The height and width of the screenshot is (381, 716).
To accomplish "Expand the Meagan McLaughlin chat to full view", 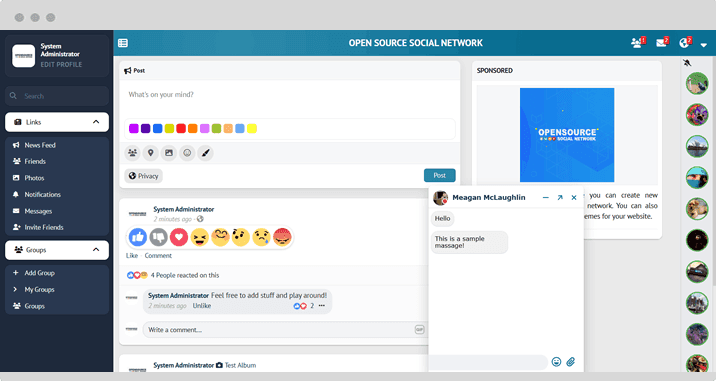I will tap(560, 198).
